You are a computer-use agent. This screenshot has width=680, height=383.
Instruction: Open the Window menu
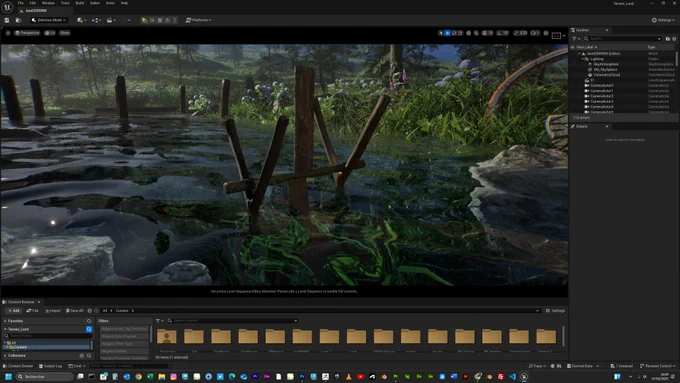pos(48,3)
